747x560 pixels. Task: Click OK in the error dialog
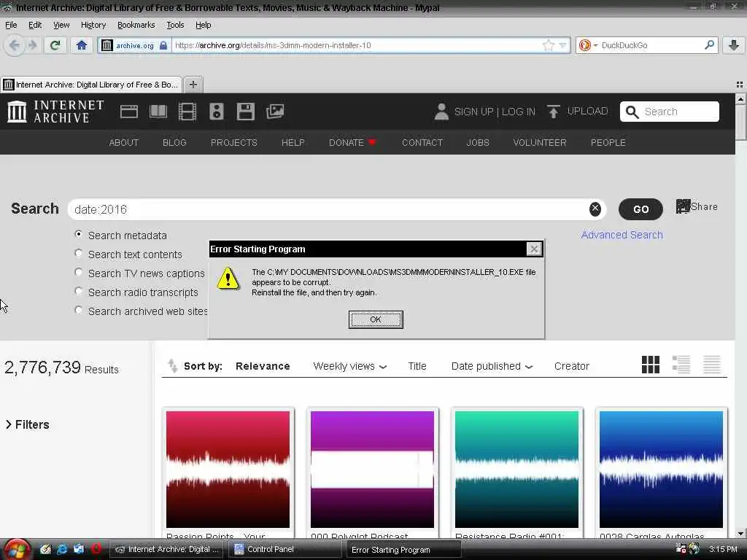point(376,319)
